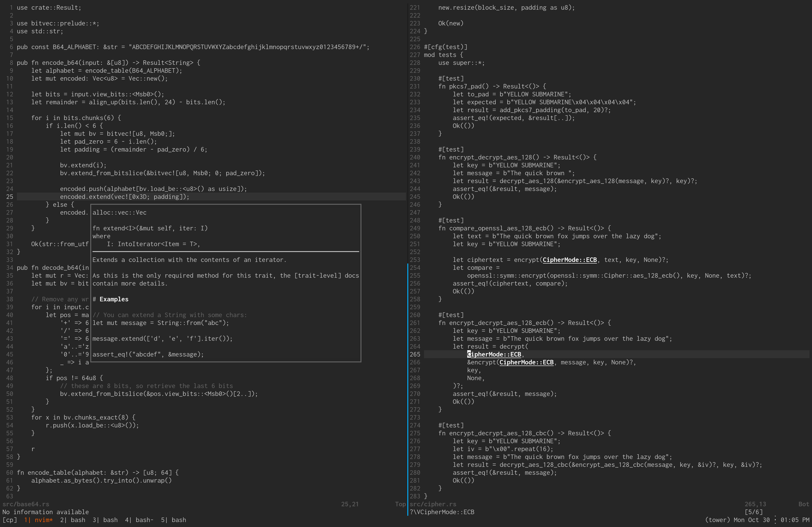This screenshot has width=812, height=527.
Task: Click the (tower) hostname in status bar
Action: tap(717, 520)
